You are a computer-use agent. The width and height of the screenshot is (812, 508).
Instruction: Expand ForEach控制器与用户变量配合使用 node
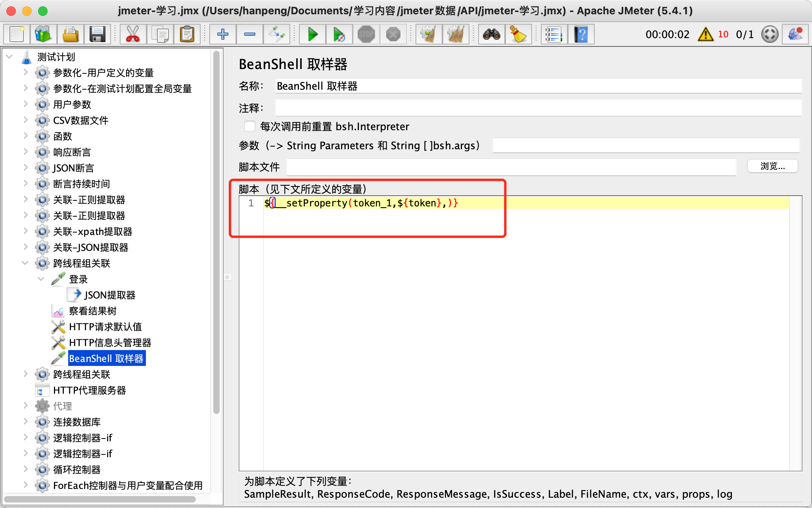[x=25, y=485]
